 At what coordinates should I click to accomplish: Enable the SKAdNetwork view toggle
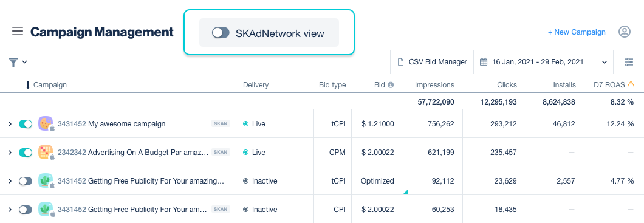221,33
